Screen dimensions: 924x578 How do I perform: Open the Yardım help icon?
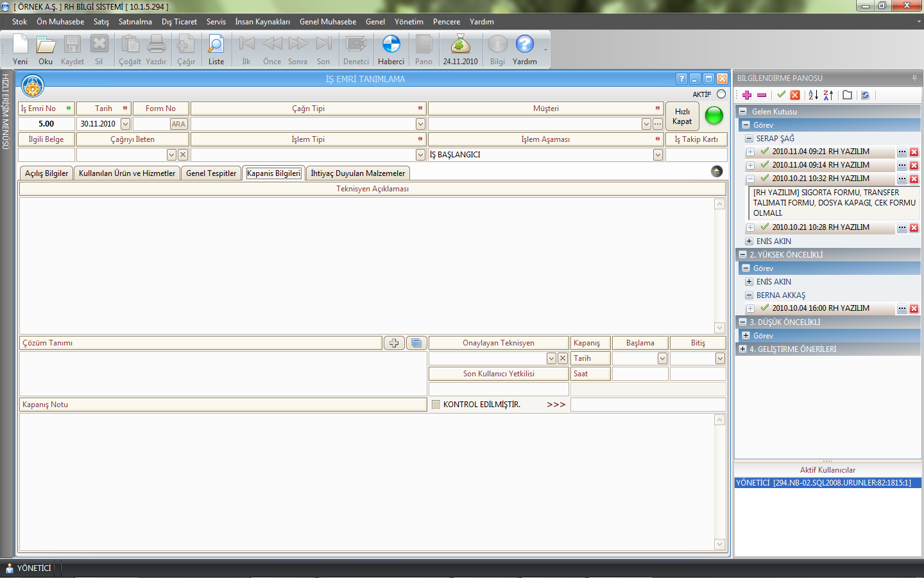click(x=524, y=45)
